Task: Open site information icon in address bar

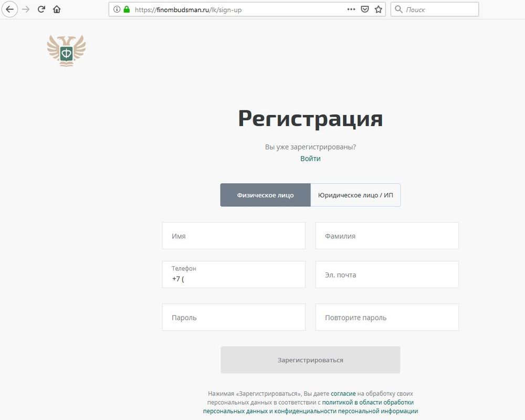Action: (117, 9)
